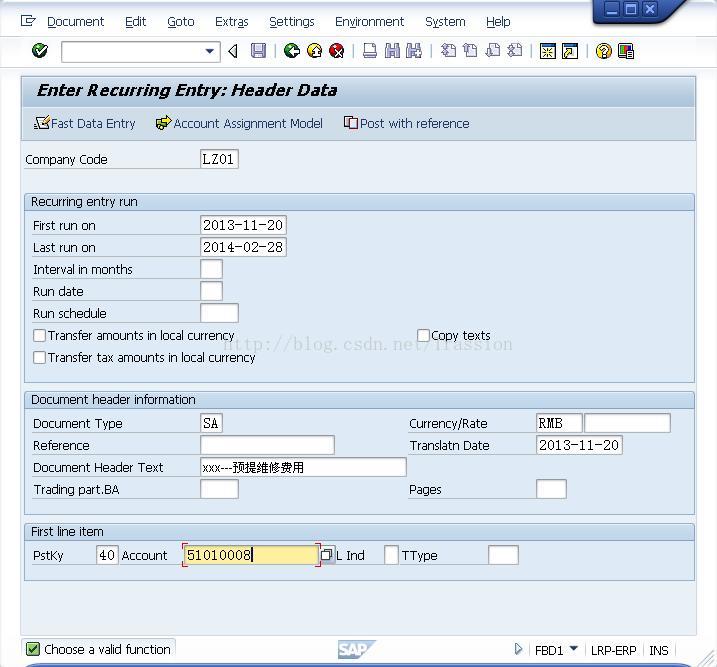Click the Next Page icon

tap(493, 51)
